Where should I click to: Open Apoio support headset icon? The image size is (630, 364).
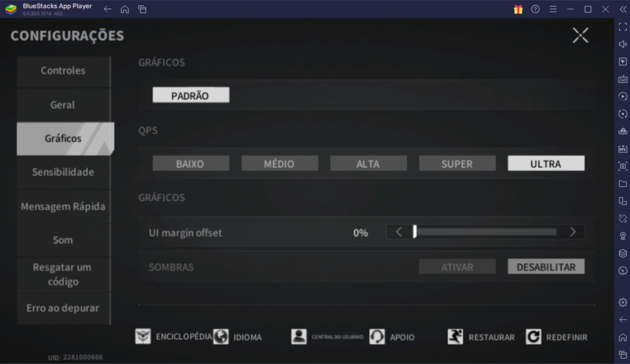[377, 336]
